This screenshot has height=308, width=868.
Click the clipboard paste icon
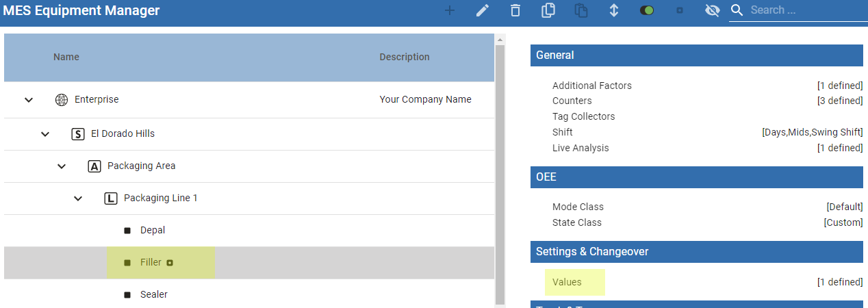581,10
